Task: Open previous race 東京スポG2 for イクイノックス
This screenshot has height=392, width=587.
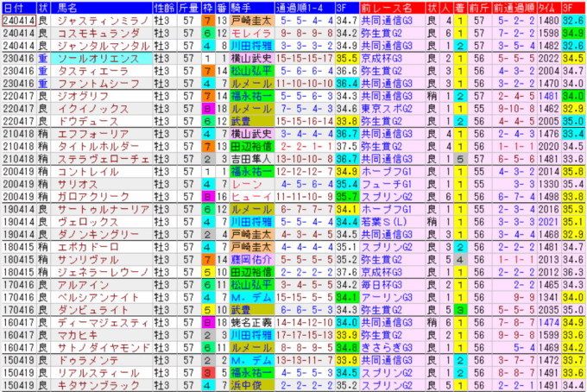Action: click(x=387, y=109)
